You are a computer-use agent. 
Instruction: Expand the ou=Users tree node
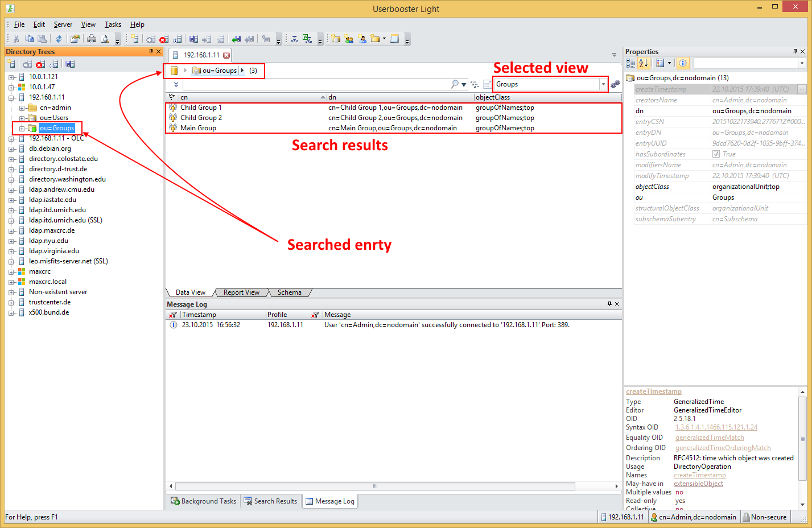[x=22, y=118]
